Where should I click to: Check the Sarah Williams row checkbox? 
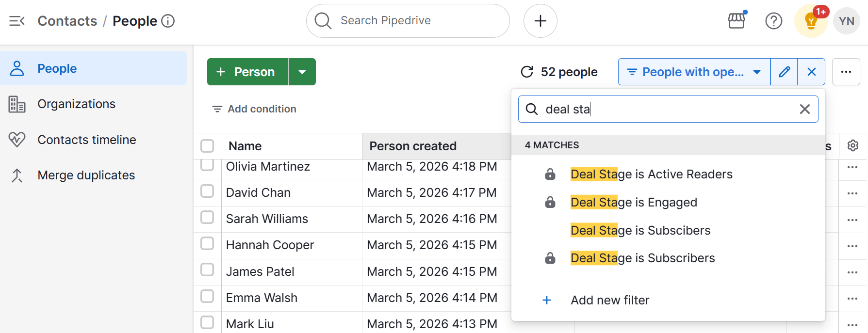[207, 218]
